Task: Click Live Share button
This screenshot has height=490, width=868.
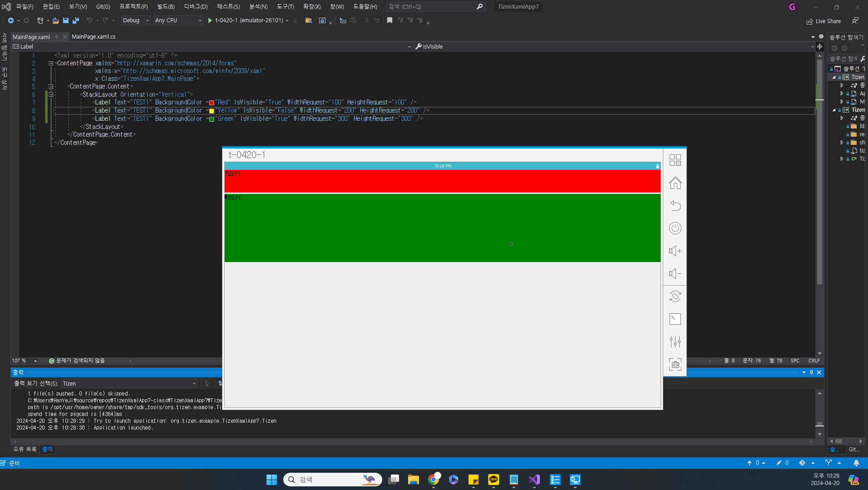Action: click(824, 21)
